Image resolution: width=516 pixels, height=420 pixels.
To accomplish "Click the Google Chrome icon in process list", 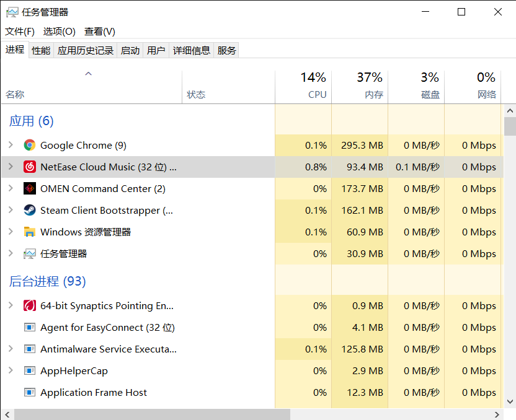I will click(x=29, y=146).
